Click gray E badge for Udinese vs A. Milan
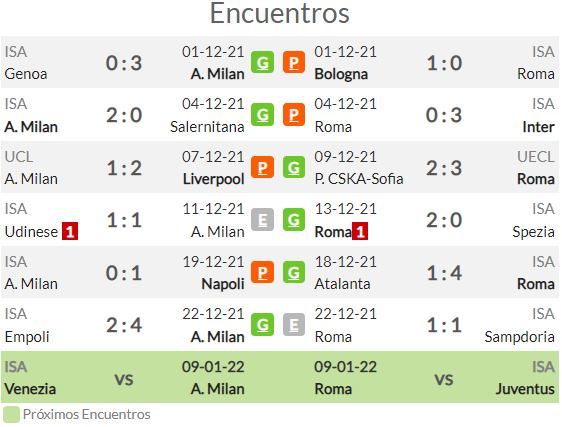 pos(262,220)
